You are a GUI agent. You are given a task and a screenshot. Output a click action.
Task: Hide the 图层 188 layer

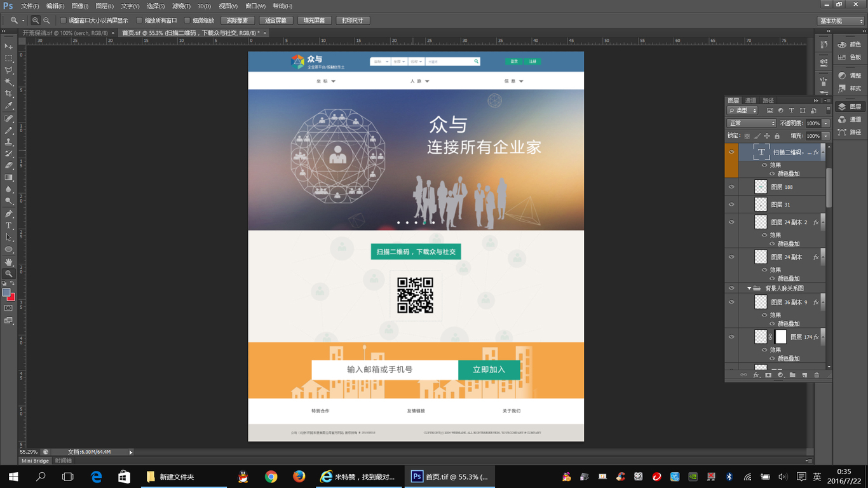point(731,187)
